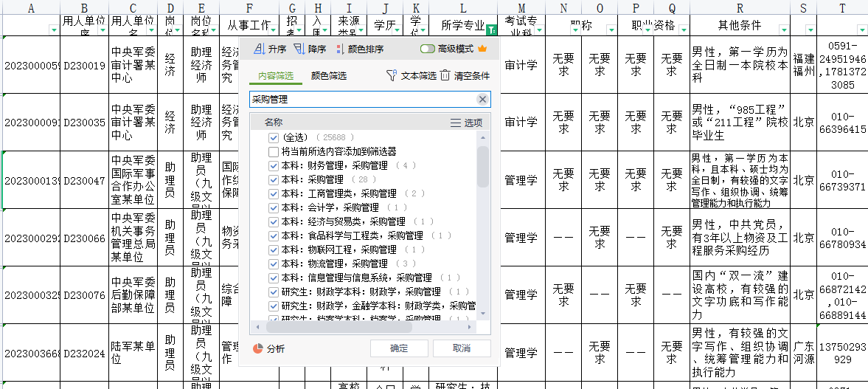
Task: Clear the search box with X icon
Action: point(482,100)
